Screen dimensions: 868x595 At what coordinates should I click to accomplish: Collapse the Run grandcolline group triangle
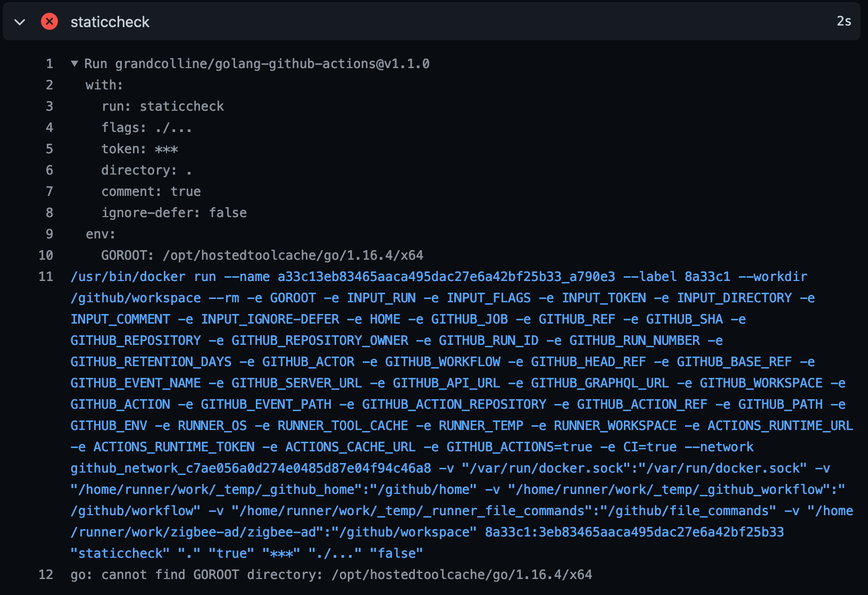click(74, 64)
